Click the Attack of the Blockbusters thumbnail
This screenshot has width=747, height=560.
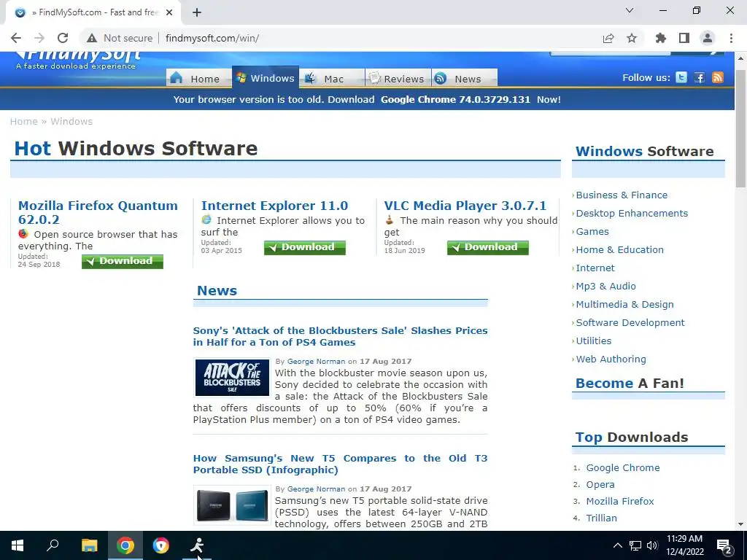232,377
